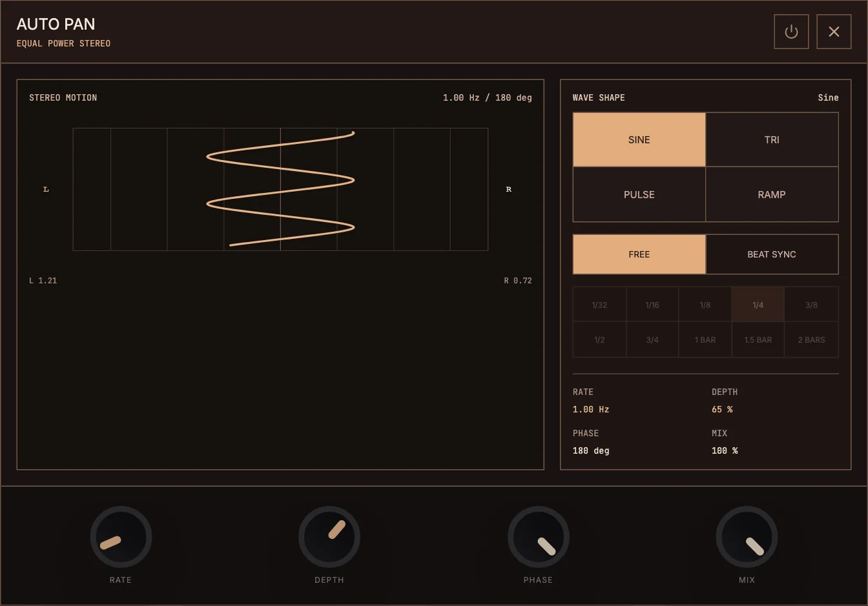Set sync division to 1 BAR
The image size is (868, 606).
click(705, 339)
